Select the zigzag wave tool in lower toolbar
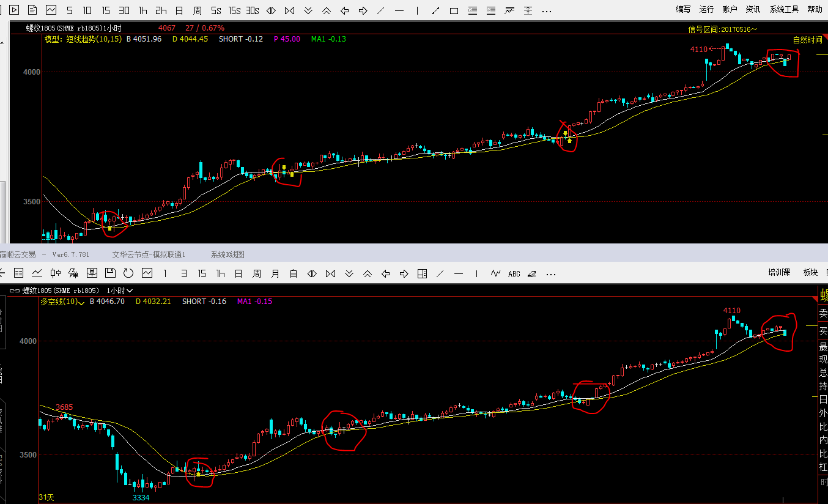The width and height of the screenshot is (828, 504). pos(496,273)
